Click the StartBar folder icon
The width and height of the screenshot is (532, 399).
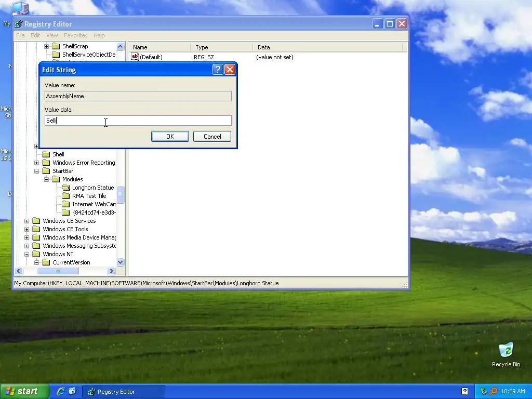click(x=46, y=171)
